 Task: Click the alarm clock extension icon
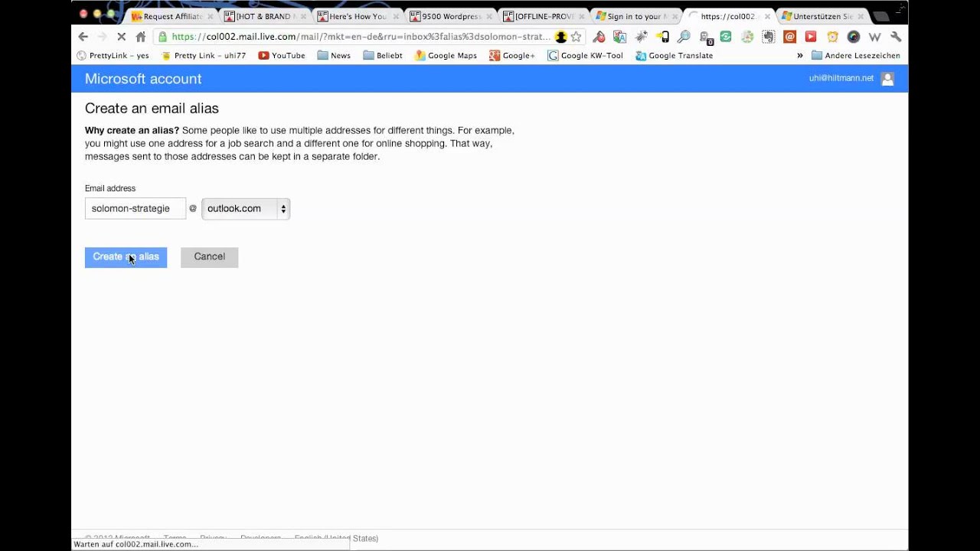(832, 37)
